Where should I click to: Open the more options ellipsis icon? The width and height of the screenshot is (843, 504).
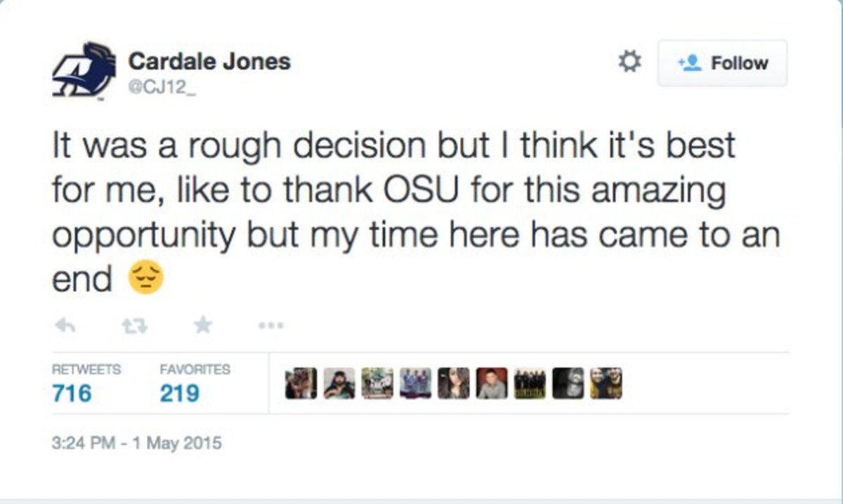(270, 325)
